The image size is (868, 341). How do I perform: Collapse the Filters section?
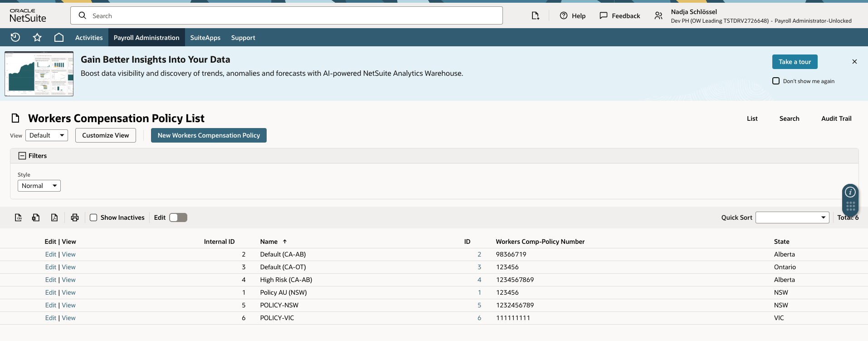22,156
